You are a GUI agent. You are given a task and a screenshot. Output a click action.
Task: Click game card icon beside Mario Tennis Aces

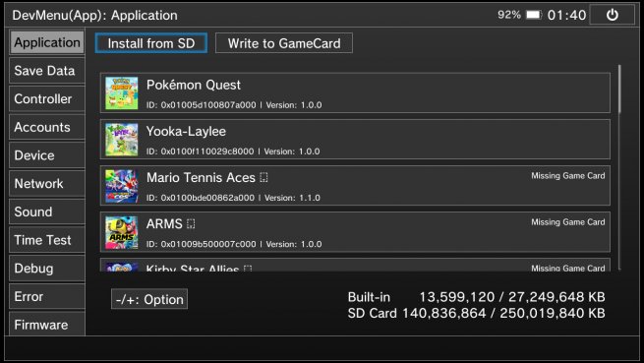264,178
